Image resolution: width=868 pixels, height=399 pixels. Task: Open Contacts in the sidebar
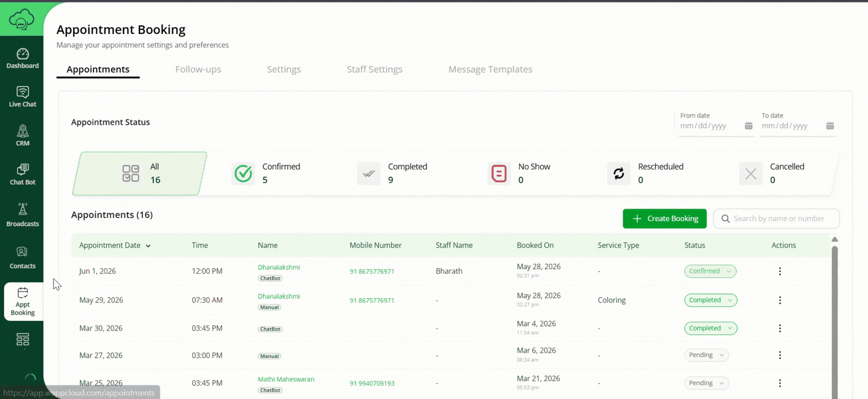[x=23, y=258]
